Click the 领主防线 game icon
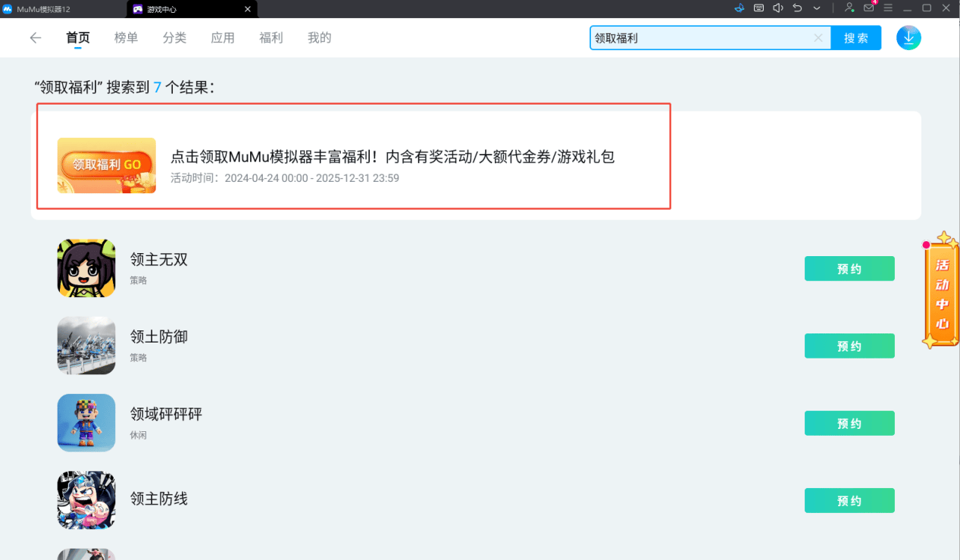The image size is (960, 560). [x=86, y=500]
